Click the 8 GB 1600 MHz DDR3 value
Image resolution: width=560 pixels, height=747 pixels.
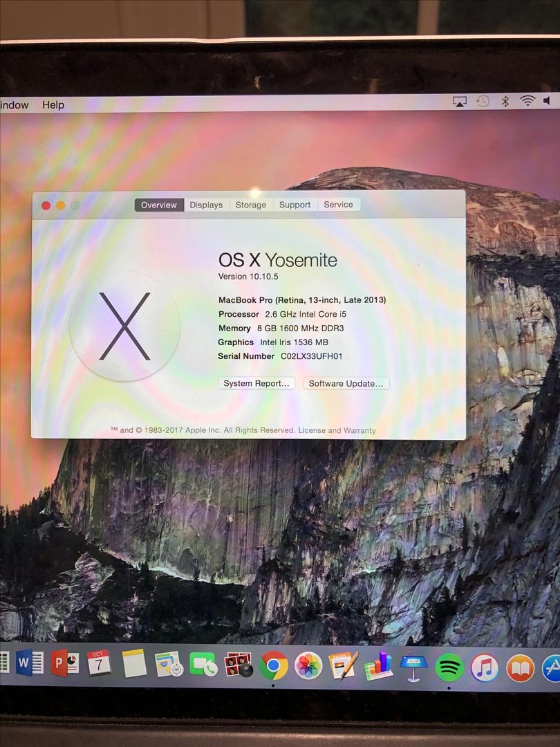point(301,328)
